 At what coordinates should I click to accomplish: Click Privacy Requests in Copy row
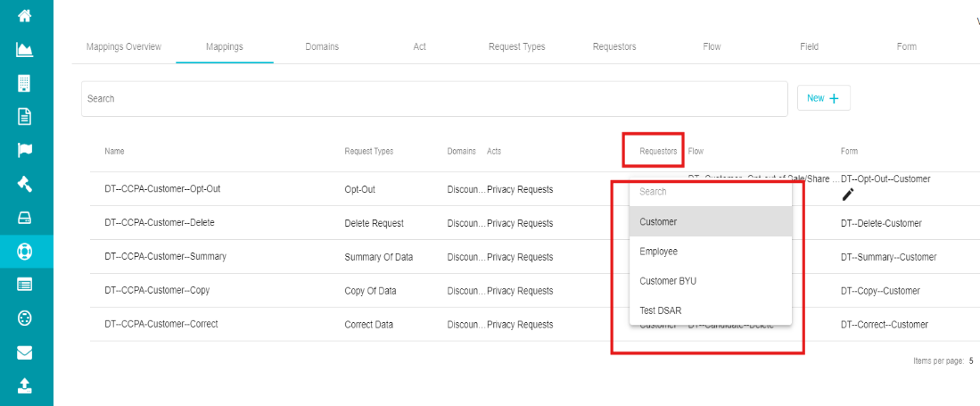click(x=520, y=291)
